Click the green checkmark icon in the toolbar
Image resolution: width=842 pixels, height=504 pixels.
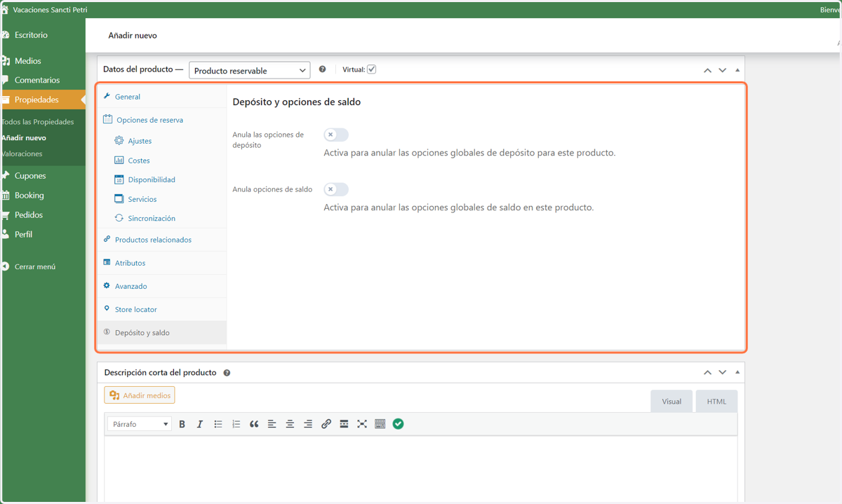399,424
